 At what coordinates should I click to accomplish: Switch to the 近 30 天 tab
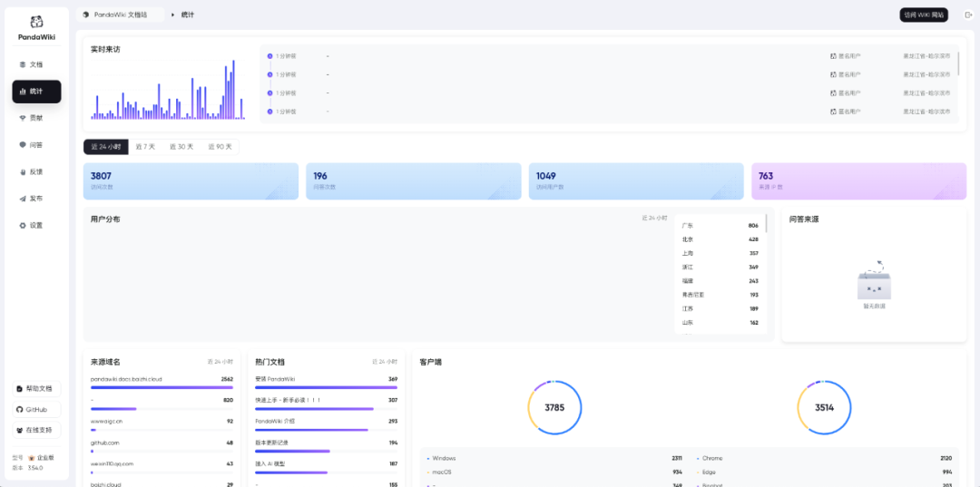(x=181, y=147)
